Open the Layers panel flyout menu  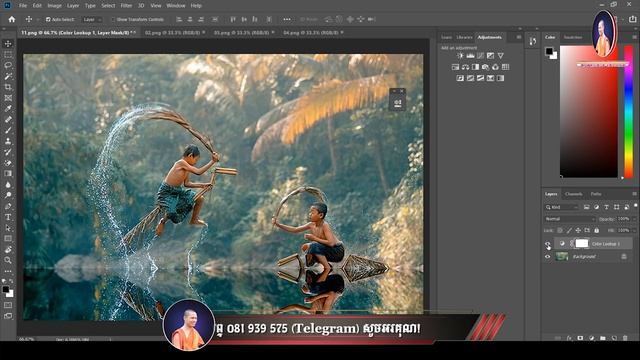[634, 194]
